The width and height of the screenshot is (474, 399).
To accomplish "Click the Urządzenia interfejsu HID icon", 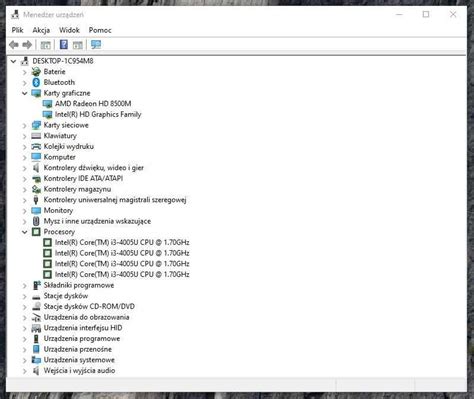I will tap(36, 328).
